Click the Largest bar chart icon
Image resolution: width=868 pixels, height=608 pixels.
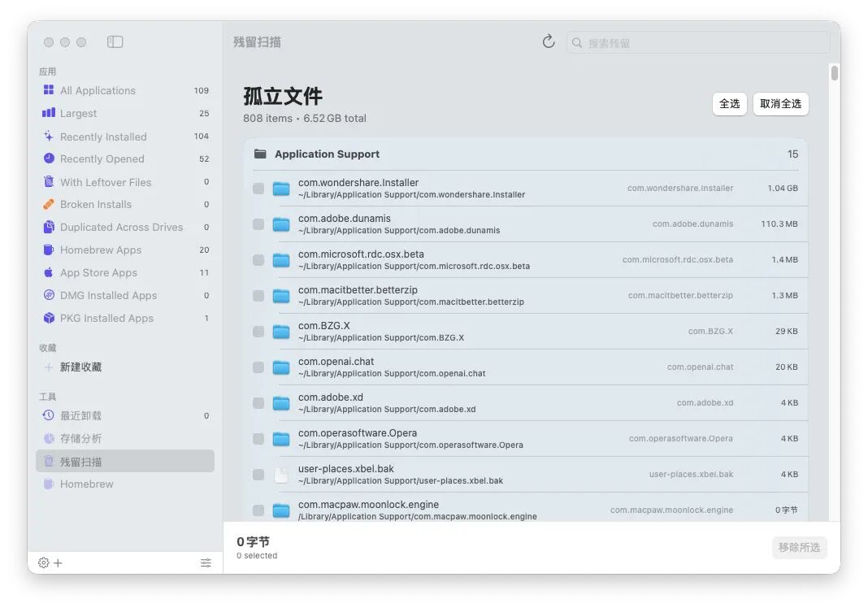pyautogui.click(x=49, y=113)
